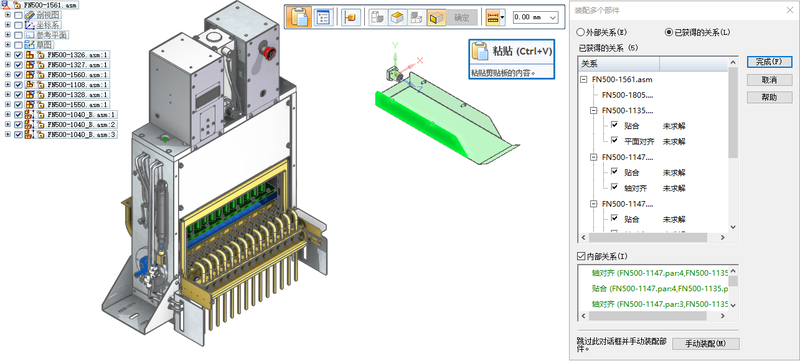The height and width of the screenshot is (361, 800).
Task: Collapse the FN500-1561.asm relation node
Action: [584, 80]
